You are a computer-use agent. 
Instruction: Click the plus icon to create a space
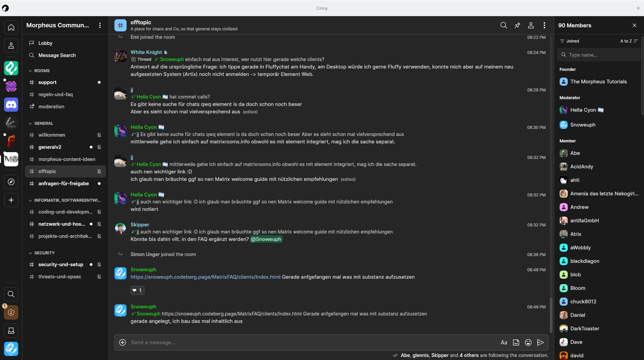tap(11, 200)
